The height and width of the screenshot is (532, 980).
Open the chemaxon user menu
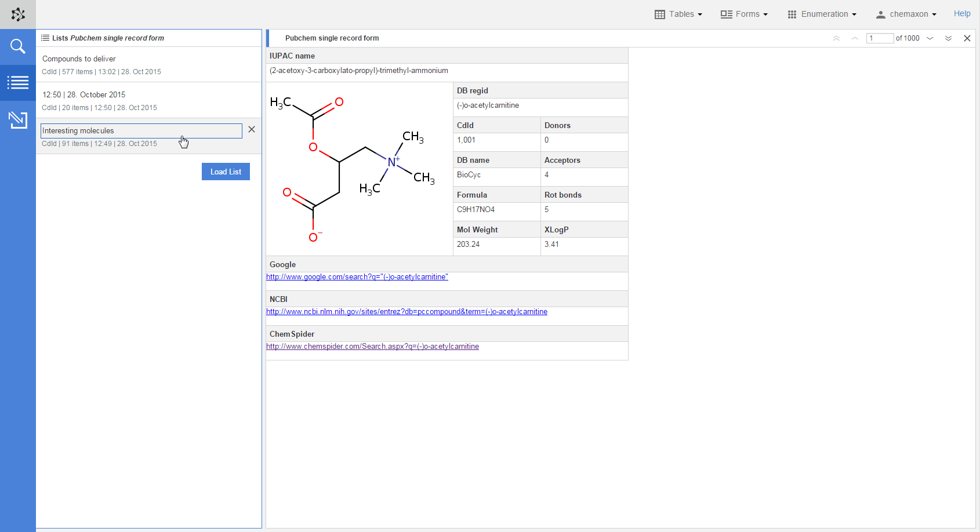[x=906, y=14]
